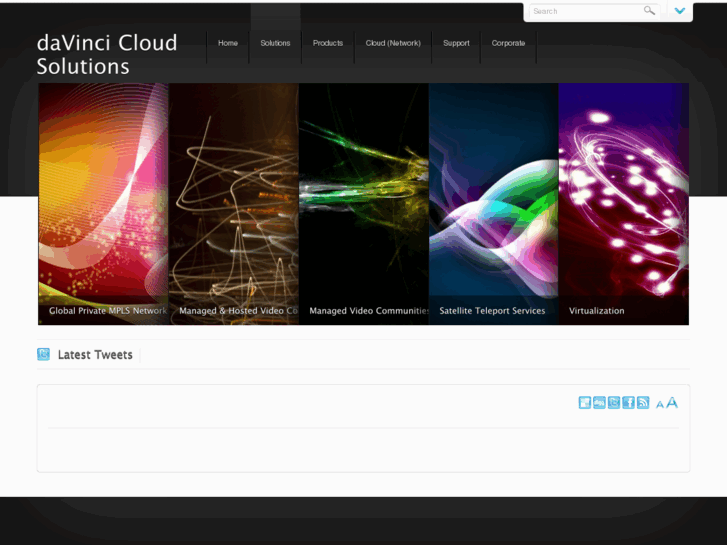Open the Support menu item

[456, 43]
